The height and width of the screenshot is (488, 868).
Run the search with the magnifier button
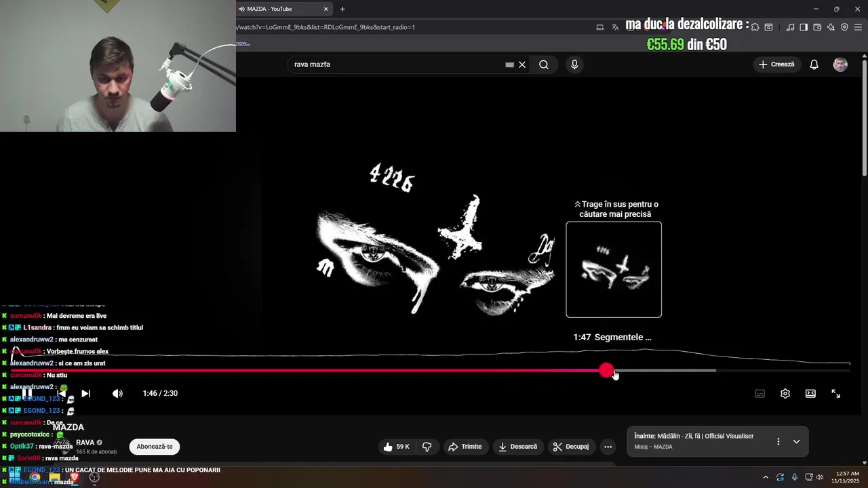point(544,64)
